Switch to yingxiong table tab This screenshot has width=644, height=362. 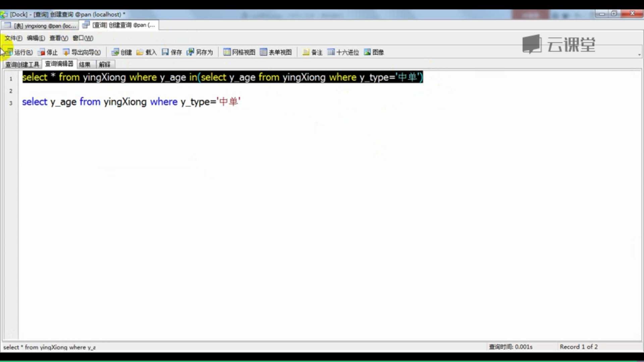40,25
